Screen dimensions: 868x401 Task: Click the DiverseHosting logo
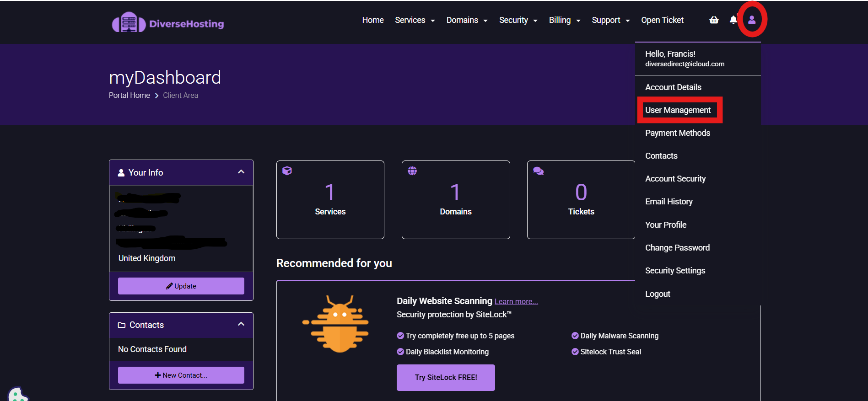click(168, 22)
